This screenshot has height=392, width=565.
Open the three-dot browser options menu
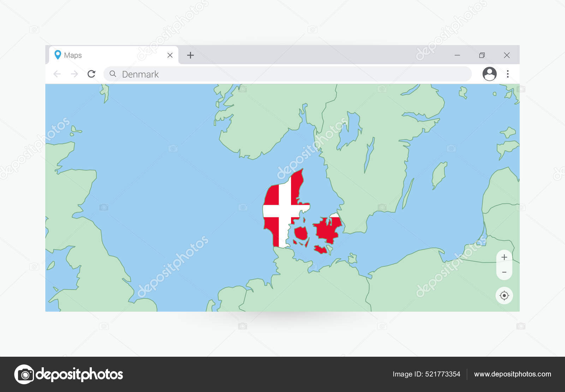click(509, 74)
